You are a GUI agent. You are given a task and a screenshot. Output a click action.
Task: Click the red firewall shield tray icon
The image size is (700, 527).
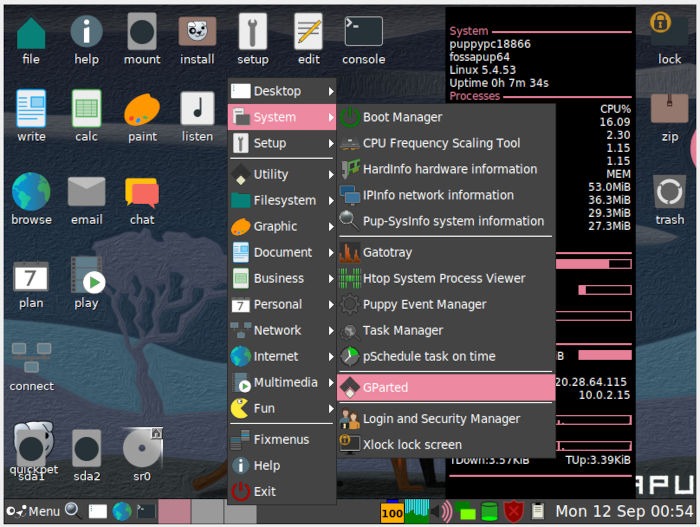[x=513, y=512]
